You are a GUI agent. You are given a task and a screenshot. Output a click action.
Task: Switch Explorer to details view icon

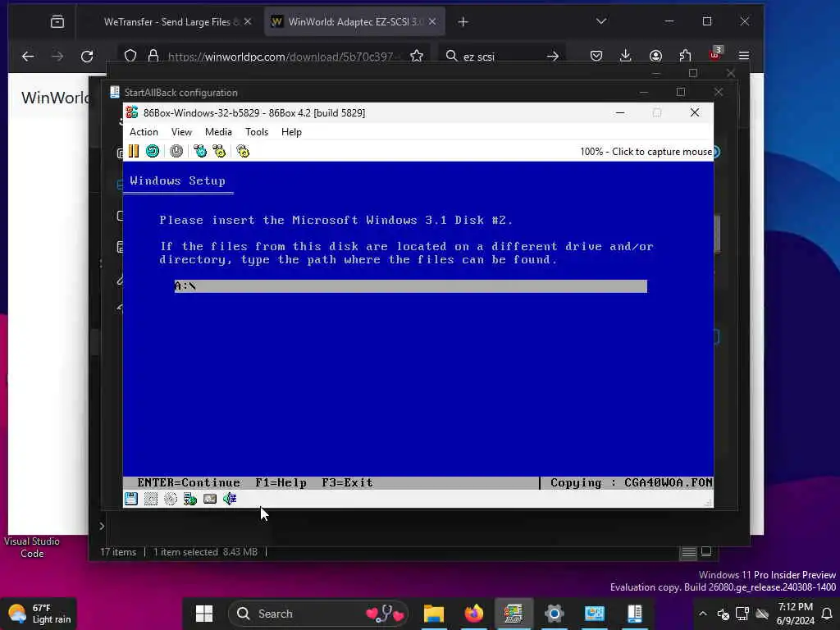tap(689, 552)
